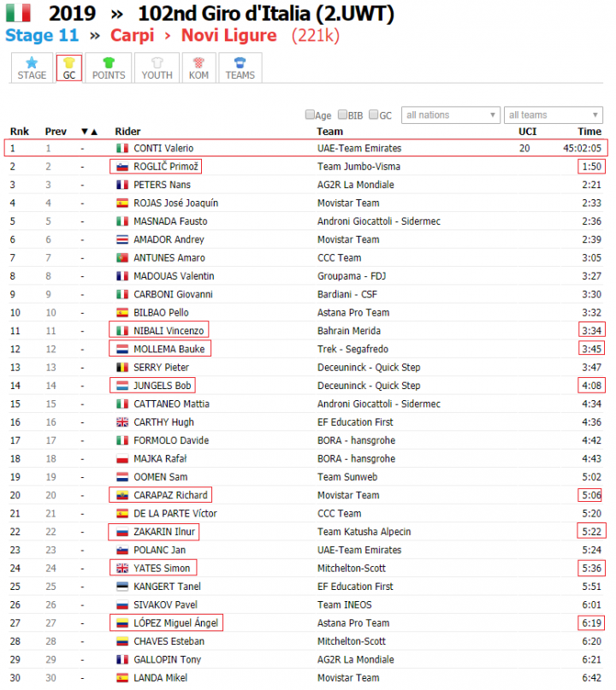
Task: Open the 102nd Giro d'Italia title link
Action: coord(266,13)
